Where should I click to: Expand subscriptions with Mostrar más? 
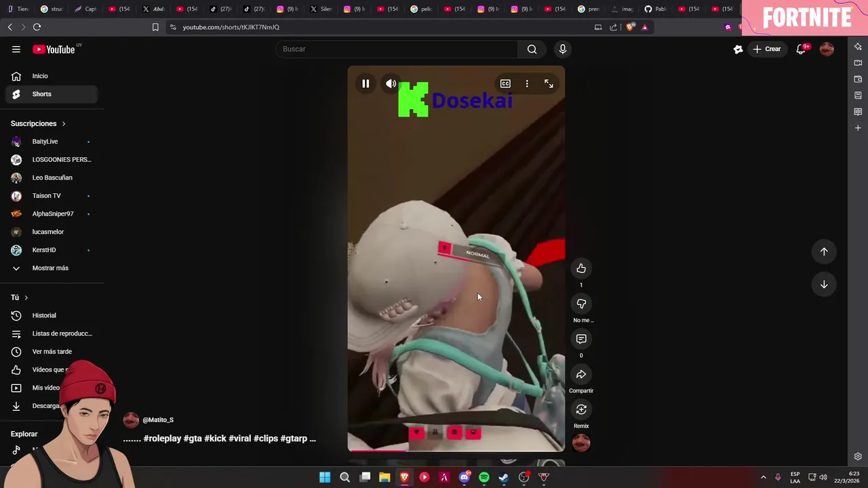pos(52,268)
